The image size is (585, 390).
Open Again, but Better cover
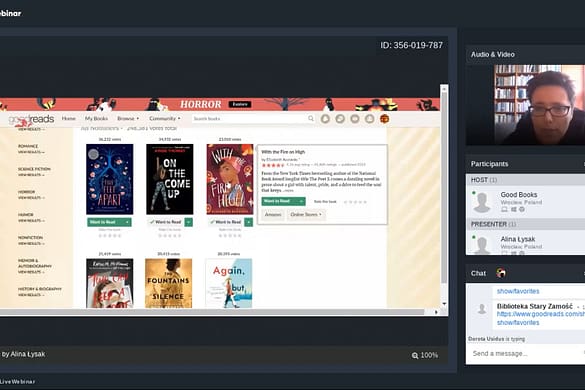[x=229, y=283]
